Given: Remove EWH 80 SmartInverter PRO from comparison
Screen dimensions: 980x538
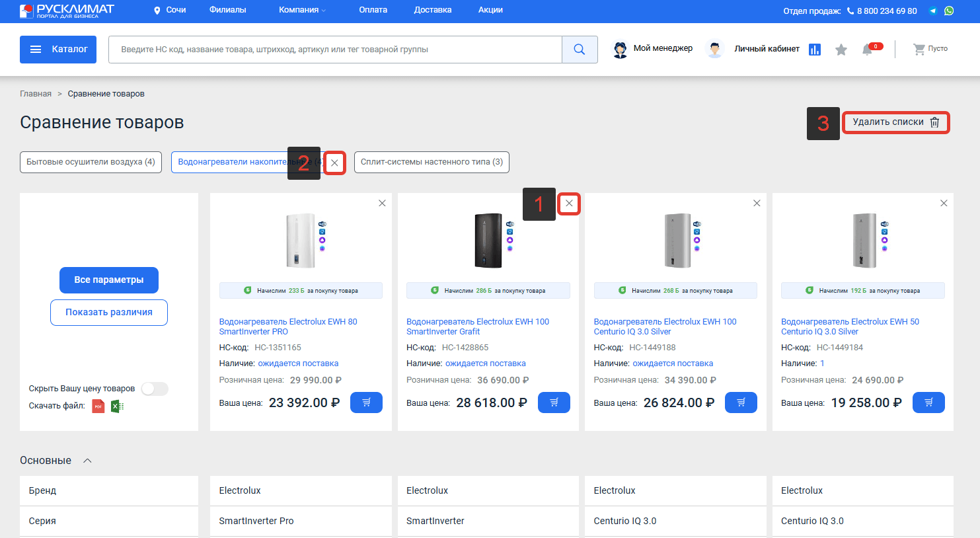Looking at the screenshot, I should [382, 204].
